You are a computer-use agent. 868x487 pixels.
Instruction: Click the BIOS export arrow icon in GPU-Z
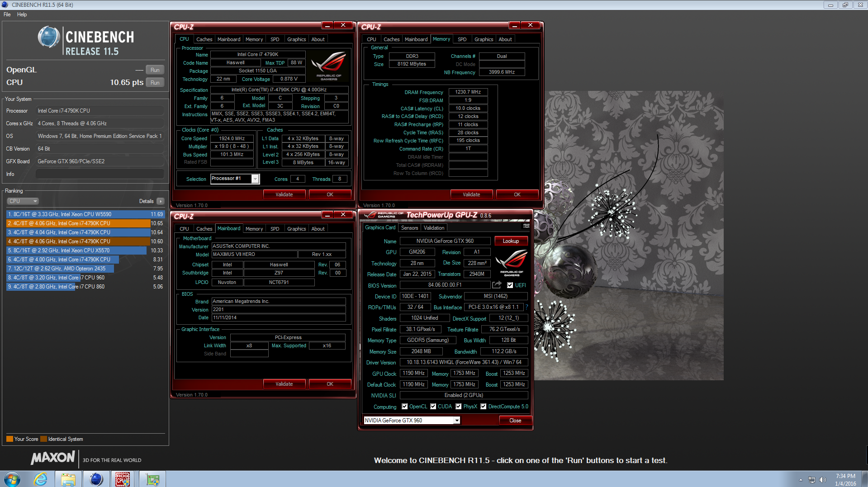(x=497, y=285)
